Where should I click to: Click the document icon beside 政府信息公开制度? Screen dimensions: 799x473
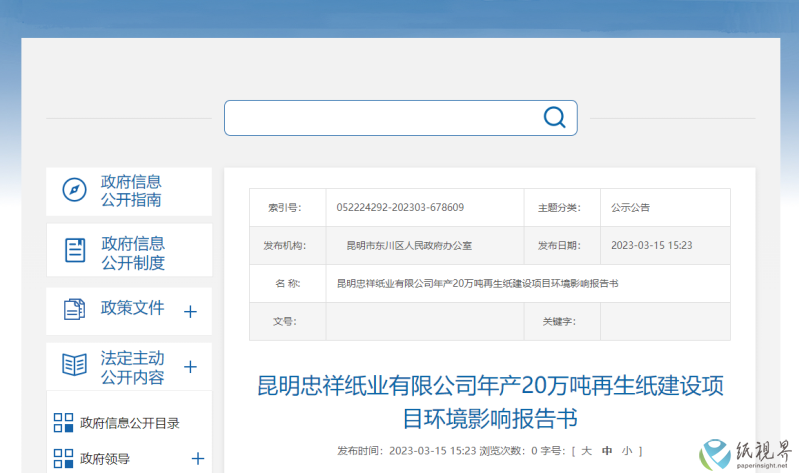[x=75, y=250]
